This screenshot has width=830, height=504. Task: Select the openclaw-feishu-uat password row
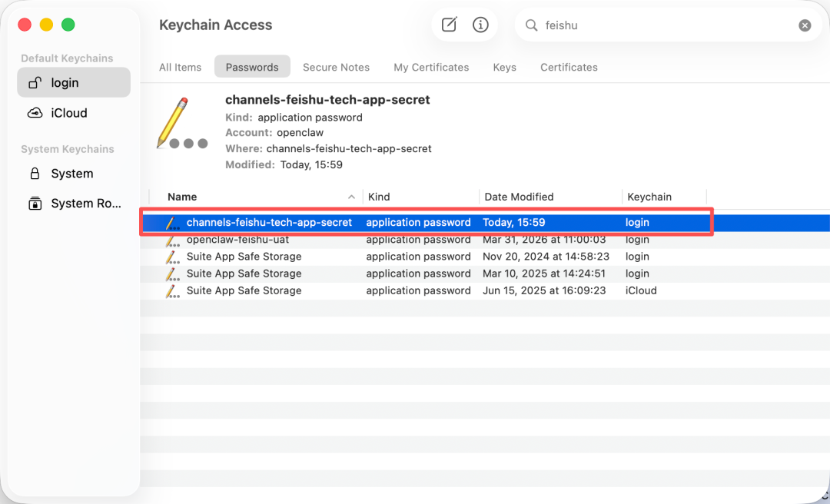[237, 240]
